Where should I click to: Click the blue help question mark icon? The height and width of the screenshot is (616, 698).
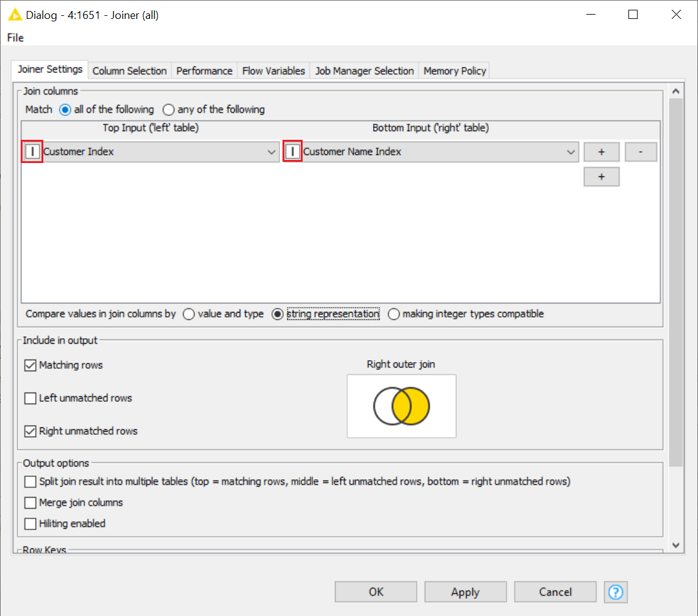coord(616,592)
